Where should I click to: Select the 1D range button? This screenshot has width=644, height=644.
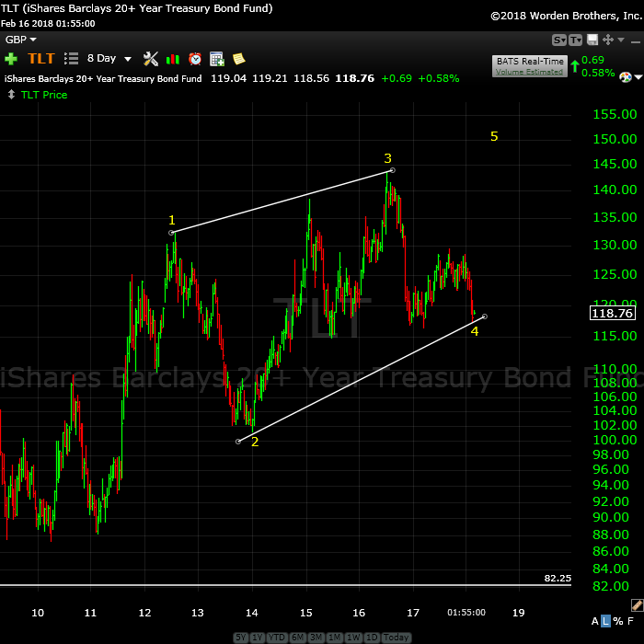pyautogui.click(x=372, y=637)
